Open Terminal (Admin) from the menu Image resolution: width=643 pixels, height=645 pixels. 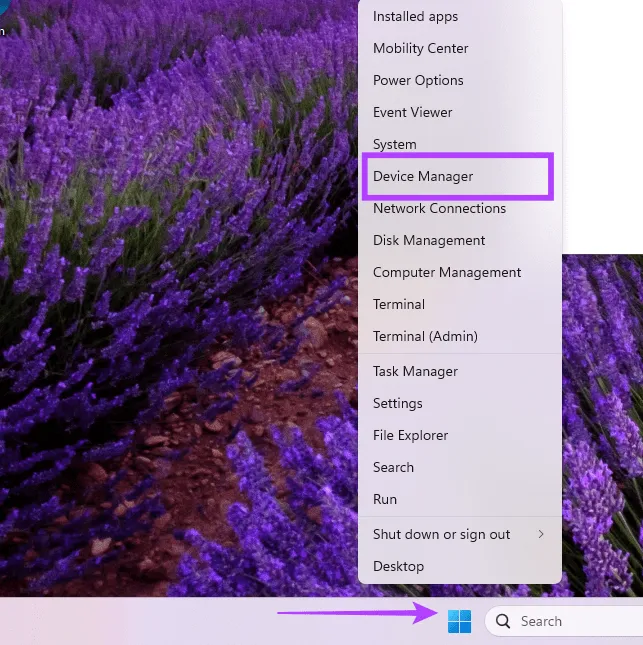click(425, 336)
